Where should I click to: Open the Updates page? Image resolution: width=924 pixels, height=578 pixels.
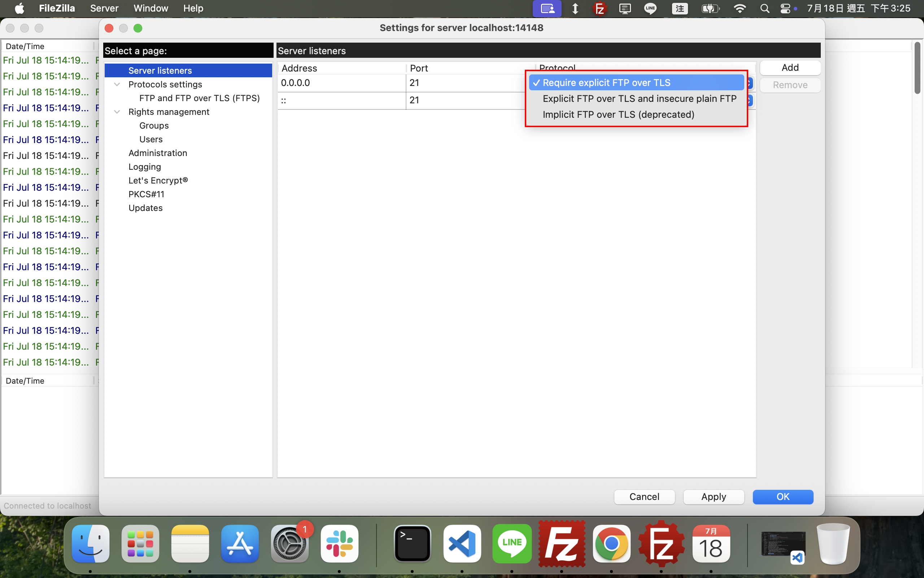click(145, 208)
